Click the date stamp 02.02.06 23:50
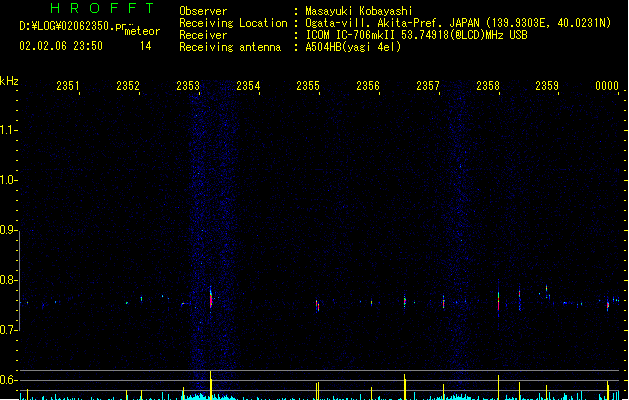Viewport: 629px width, 400px height. coord(61,46)
